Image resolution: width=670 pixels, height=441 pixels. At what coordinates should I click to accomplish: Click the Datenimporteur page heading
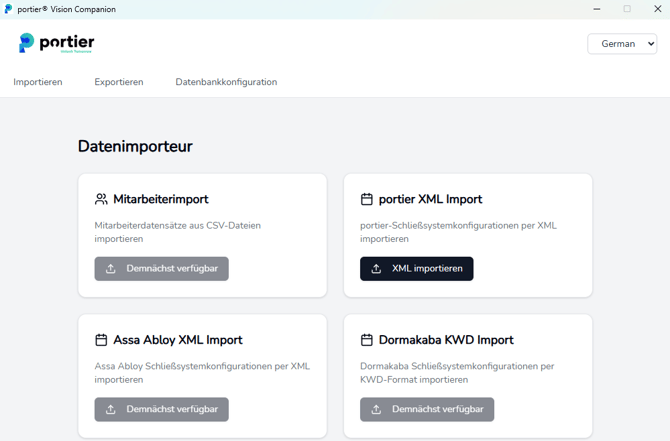[x=135, y=147]
